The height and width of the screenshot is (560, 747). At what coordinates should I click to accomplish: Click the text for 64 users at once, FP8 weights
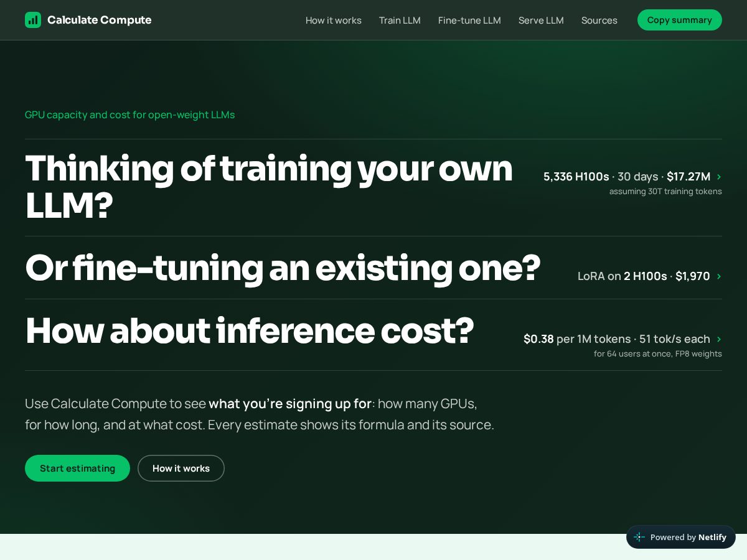658,354
